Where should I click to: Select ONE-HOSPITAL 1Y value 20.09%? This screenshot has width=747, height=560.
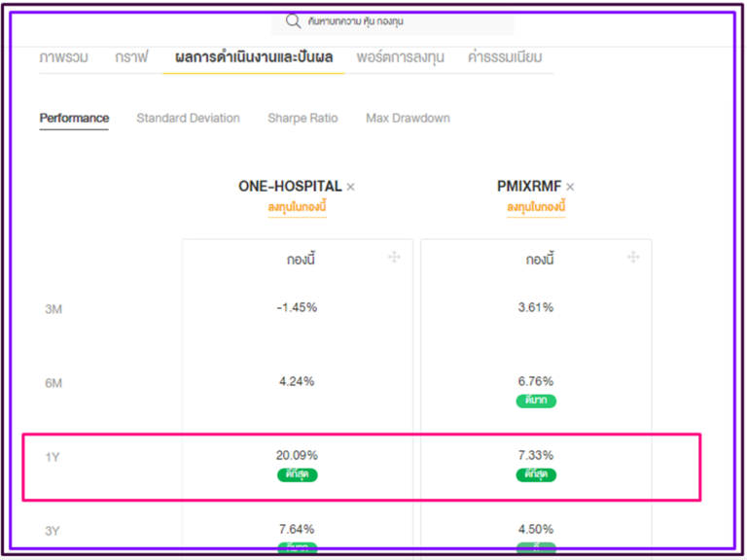[x=297, y=455]
